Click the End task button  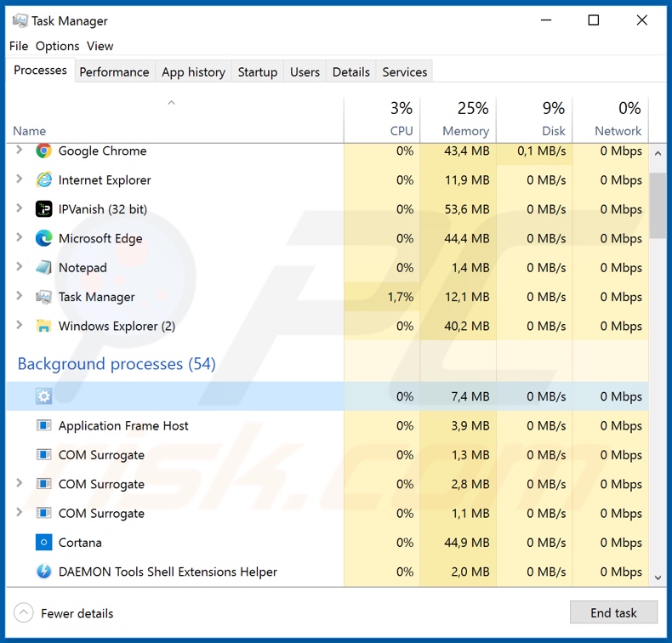(613, 612)
